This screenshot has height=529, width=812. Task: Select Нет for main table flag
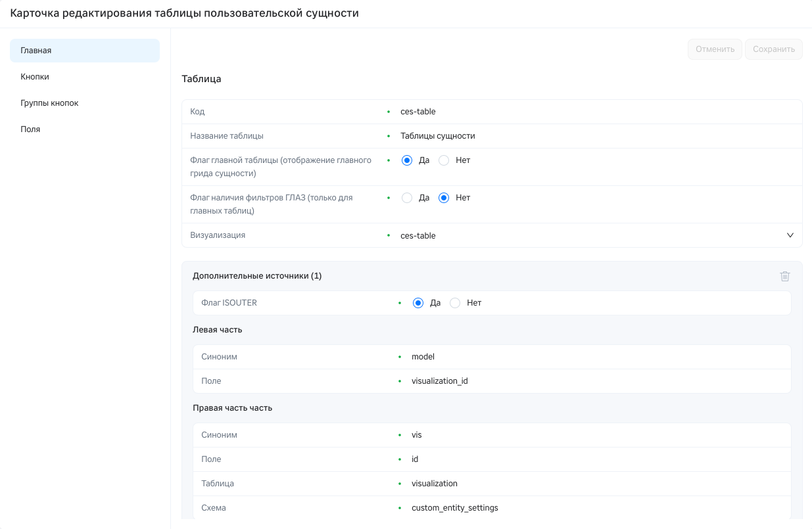click(x=444, y=160)
